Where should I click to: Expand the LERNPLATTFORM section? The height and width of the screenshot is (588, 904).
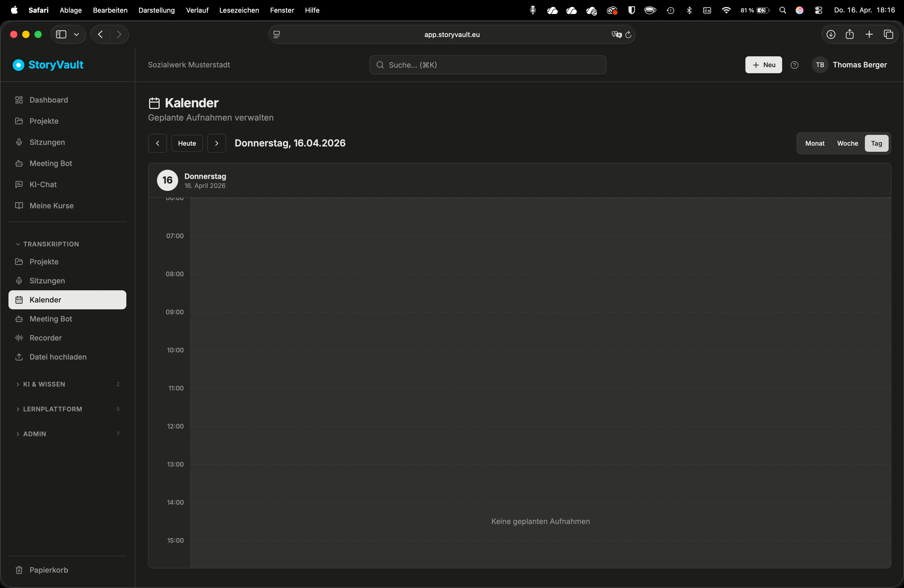[67, 409]
